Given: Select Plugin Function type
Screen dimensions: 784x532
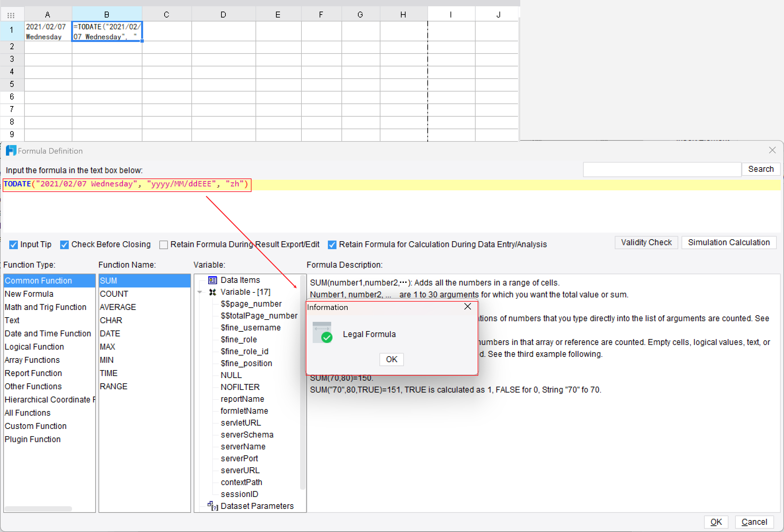Looking at the screenshot, I should tap(49, 439).
